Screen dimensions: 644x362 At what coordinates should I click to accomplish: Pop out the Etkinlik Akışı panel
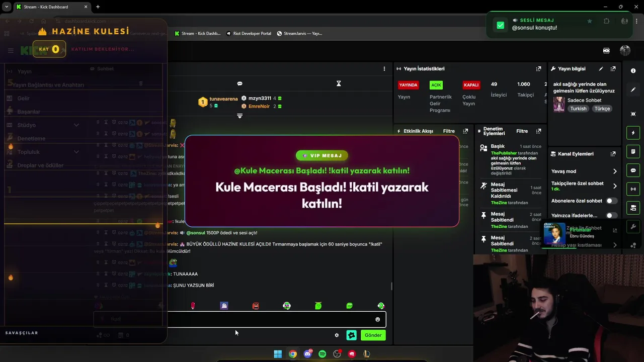pos(465,131)
